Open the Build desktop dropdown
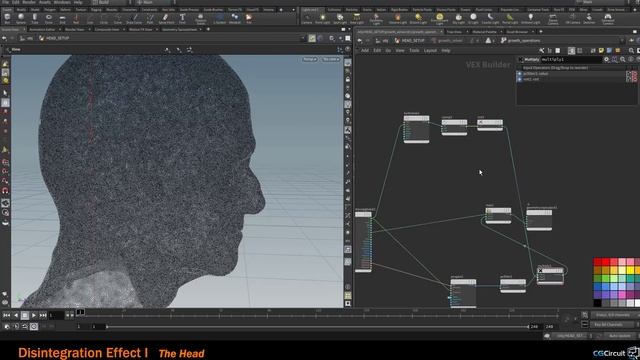 [107, 2]
